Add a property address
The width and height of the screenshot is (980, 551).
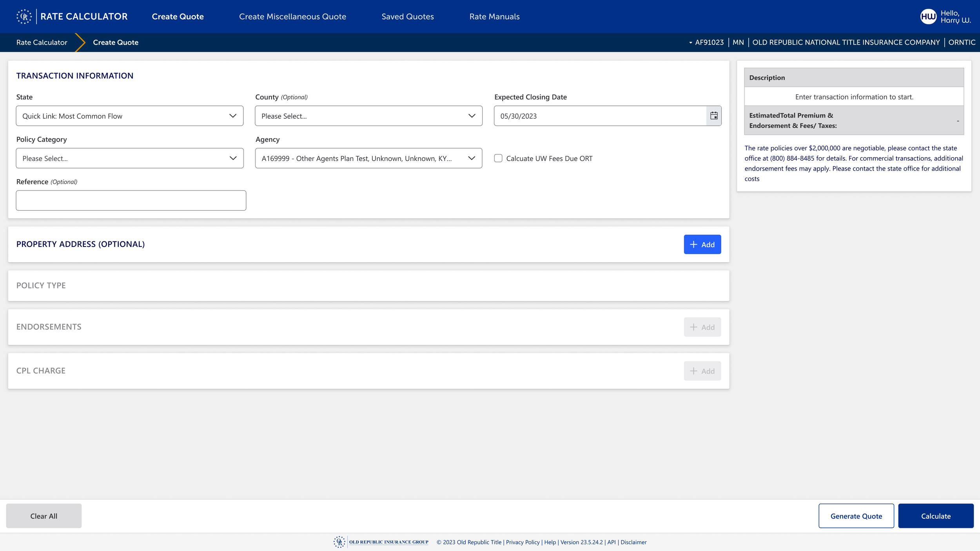pyautogui.click(x=702, y=245)
